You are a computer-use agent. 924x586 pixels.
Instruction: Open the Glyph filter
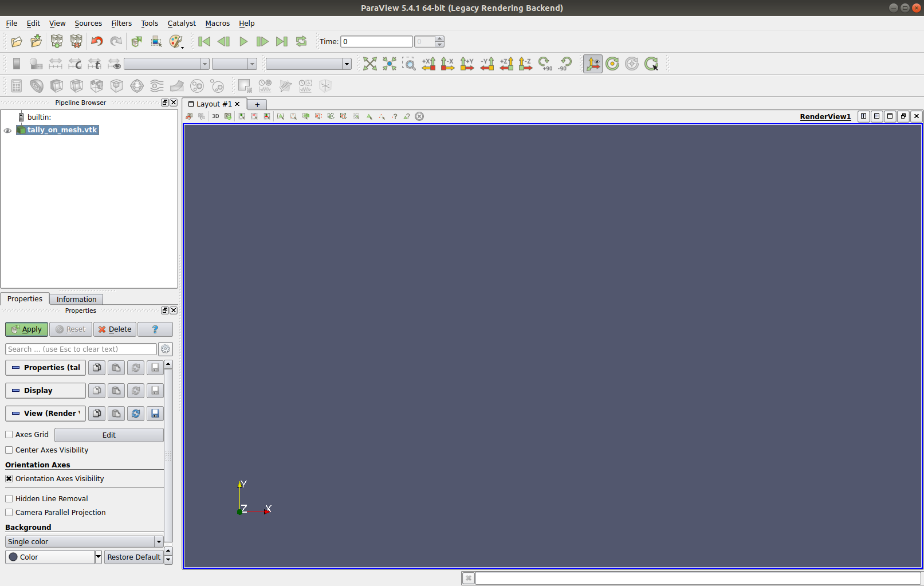coord(136,86)
